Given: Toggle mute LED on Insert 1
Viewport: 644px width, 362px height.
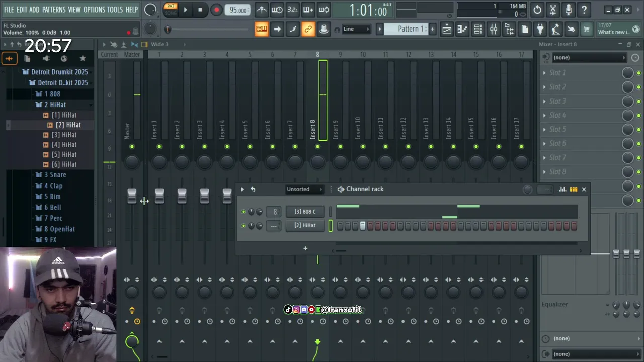Looking at the screenshot, I should coord(159,147).
